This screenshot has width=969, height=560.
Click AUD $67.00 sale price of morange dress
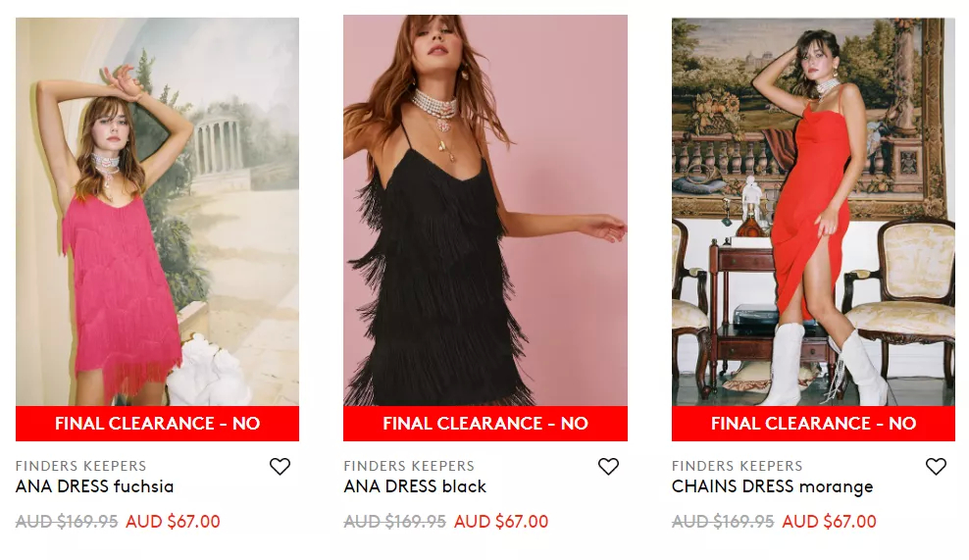[830, 522]
